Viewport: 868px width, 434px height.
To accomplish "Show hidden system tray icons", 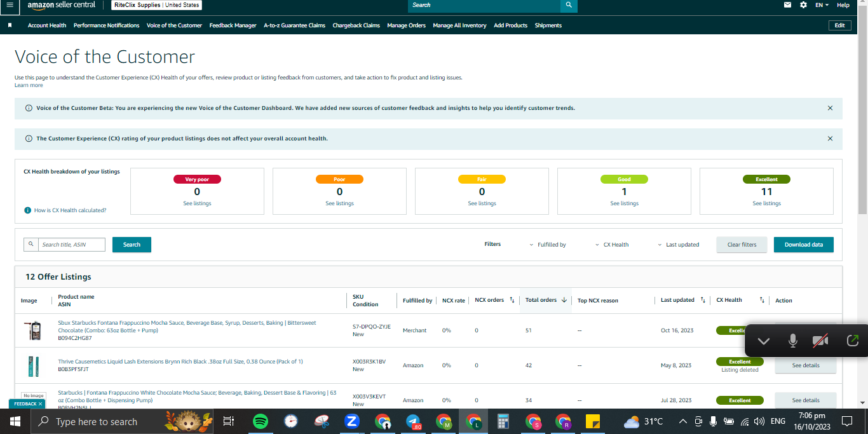I will coord(682,421).
